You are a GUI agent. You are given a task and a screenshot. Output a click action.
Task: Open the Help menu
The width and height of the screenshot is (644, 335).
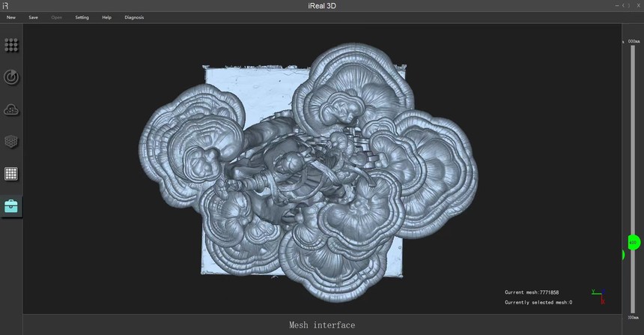[x=107, y=17]
